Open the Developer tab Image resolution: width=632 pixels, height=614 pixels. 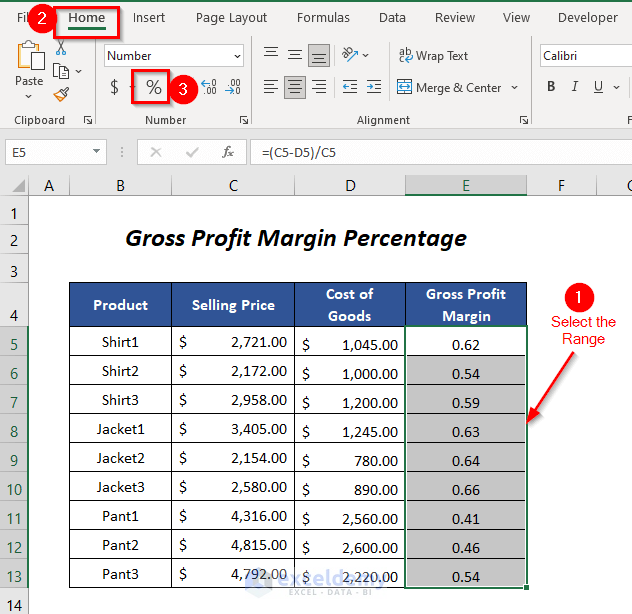click(588, 18)
